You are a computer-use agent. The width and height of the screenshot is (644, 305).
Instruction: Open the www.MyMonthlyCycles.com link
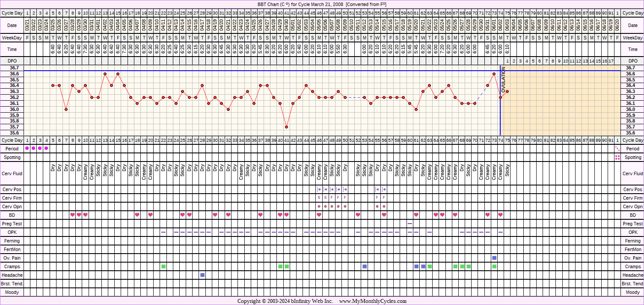pos(373,301)
